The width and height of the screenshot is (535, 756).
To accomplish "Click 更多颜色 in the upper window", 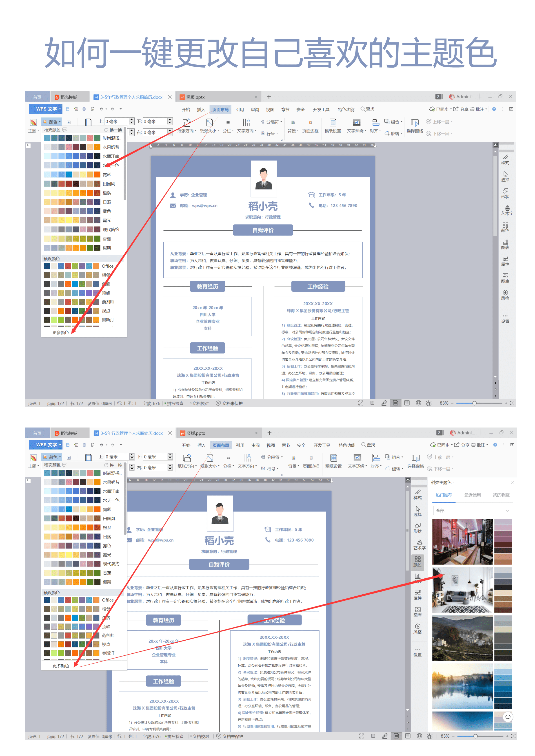I will click(61, 333).
